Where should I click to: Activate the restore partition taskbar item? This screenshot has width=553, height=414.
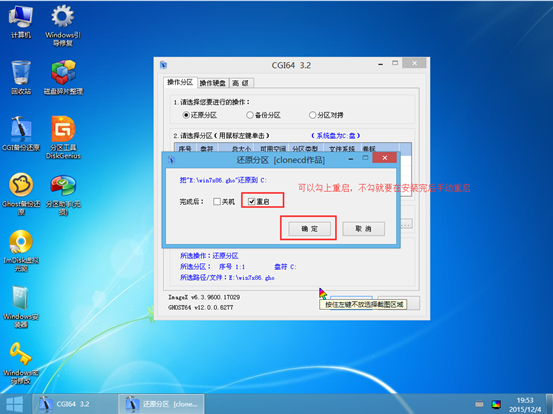point(161,404)
